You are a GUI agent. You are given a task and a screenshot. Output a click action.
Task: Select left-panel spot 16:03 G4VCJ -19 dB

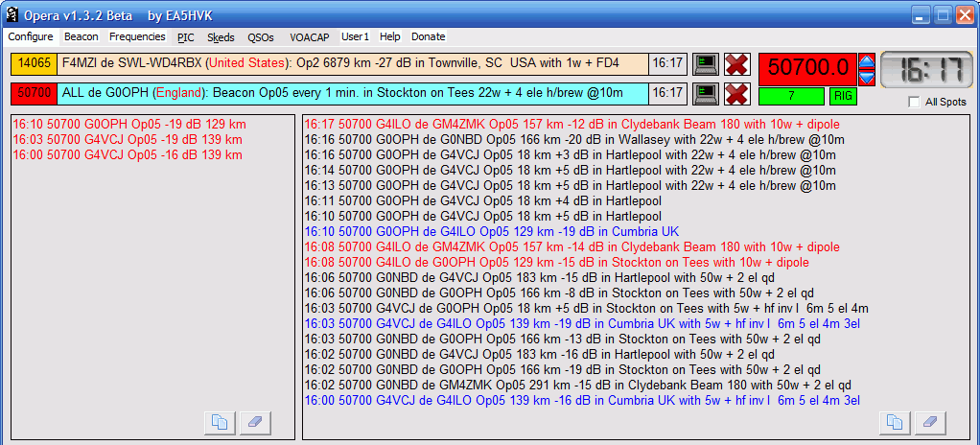click(128, 140)
